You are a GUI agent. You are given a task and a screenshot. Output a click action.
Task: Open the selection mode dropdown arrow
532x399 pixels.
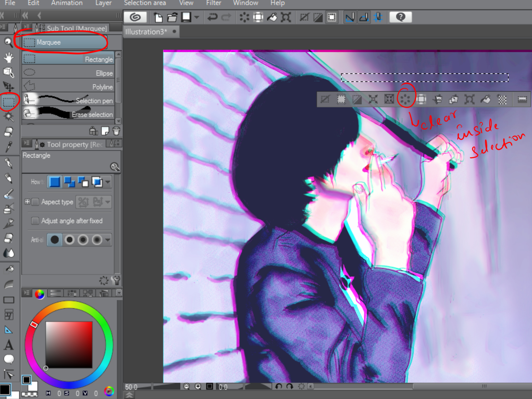[108, 182]
